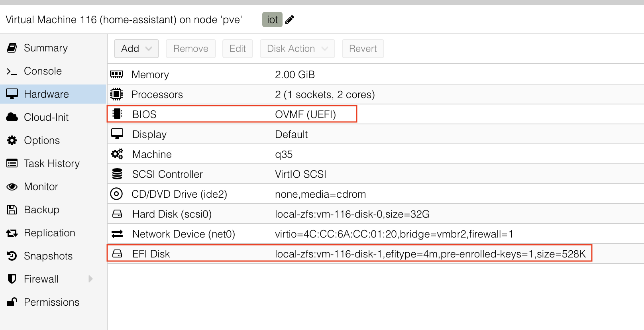644x330 pixels.
Task: Click the EFI Disk drive icon
Action: click(117, 254)
